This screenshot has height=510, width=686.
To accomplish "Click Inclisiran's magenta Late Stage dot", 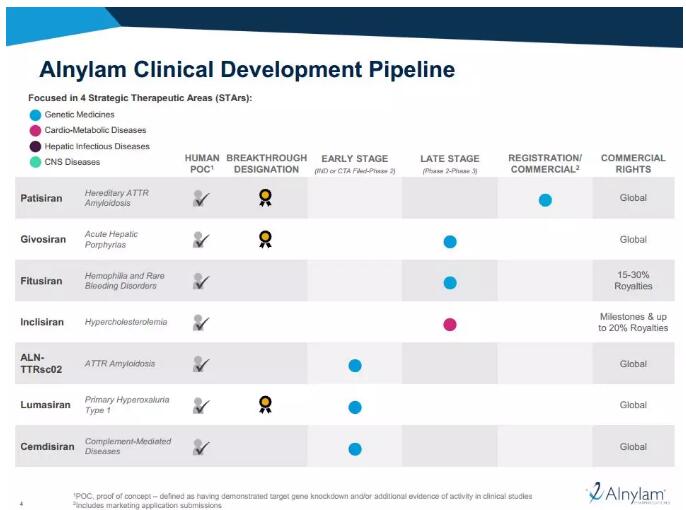I will pos(450,324).
